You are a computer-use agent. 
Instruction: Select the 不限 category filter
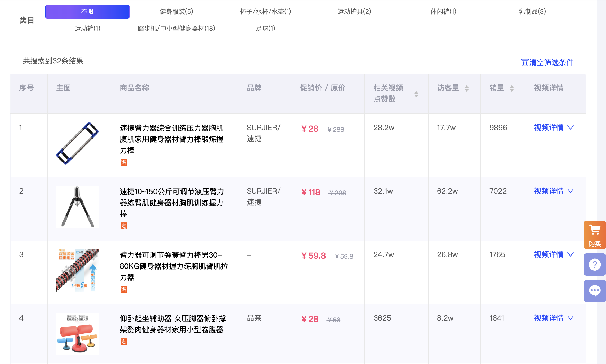click(x=87, y=12)
